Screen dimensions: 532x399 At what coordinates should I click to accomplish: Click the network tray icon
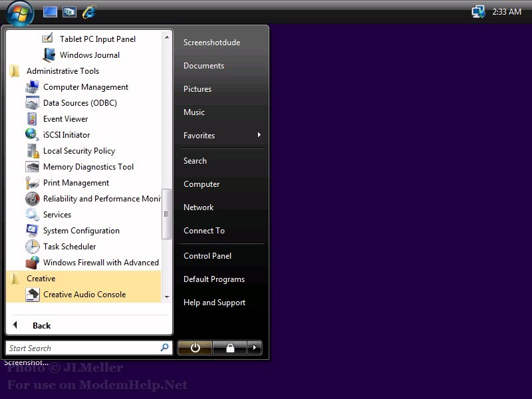point(478,12)
